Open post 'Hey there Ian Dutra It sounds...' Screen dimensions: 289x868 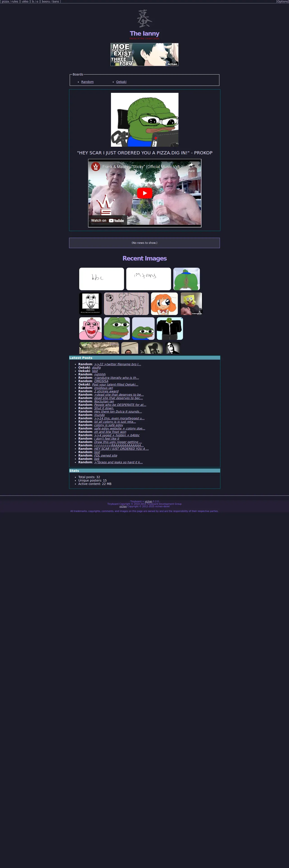118,411
